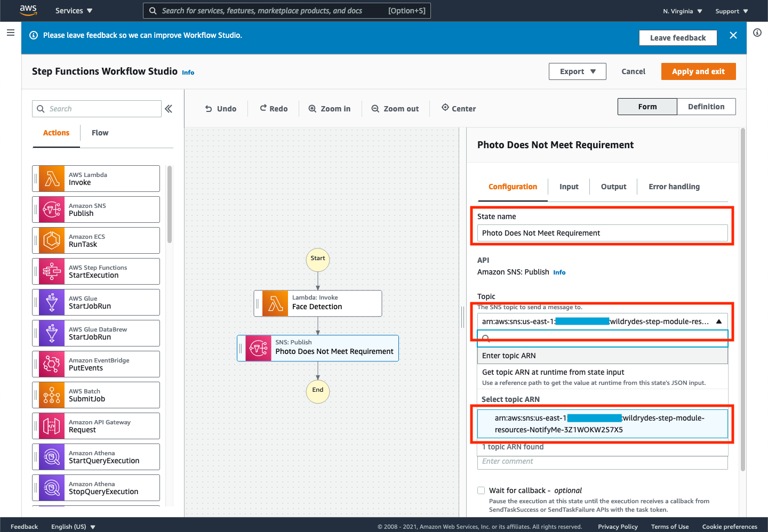
Task: Open the hamburger navigation menu
Action: (x=10, y=33)
